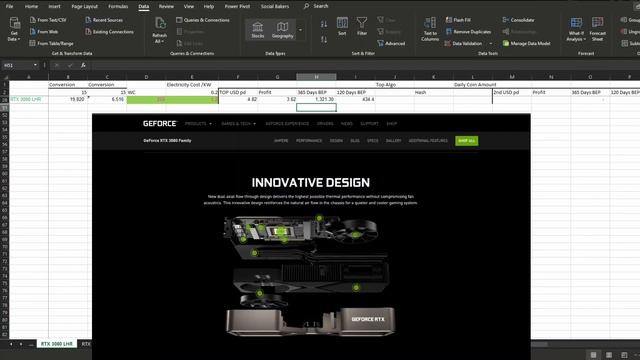Open Existing Connections
640x360 pixels.
point(109,31)
